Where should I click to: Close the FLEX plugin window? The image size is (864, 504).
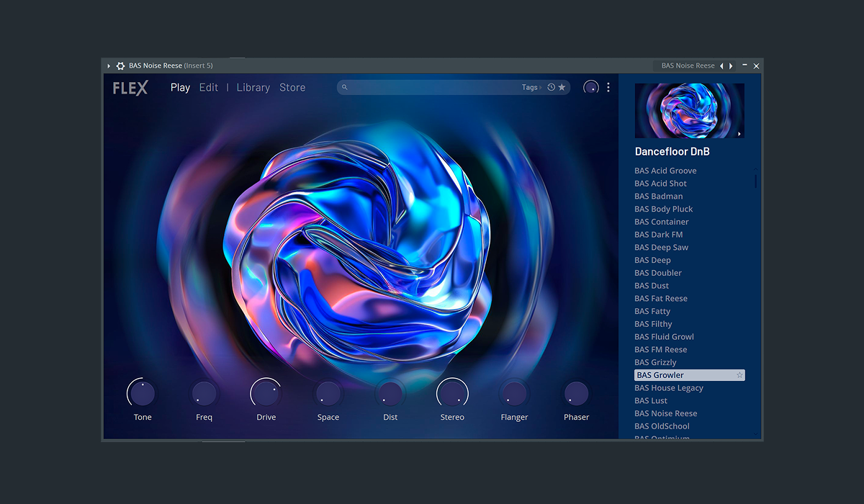point(756,66)
